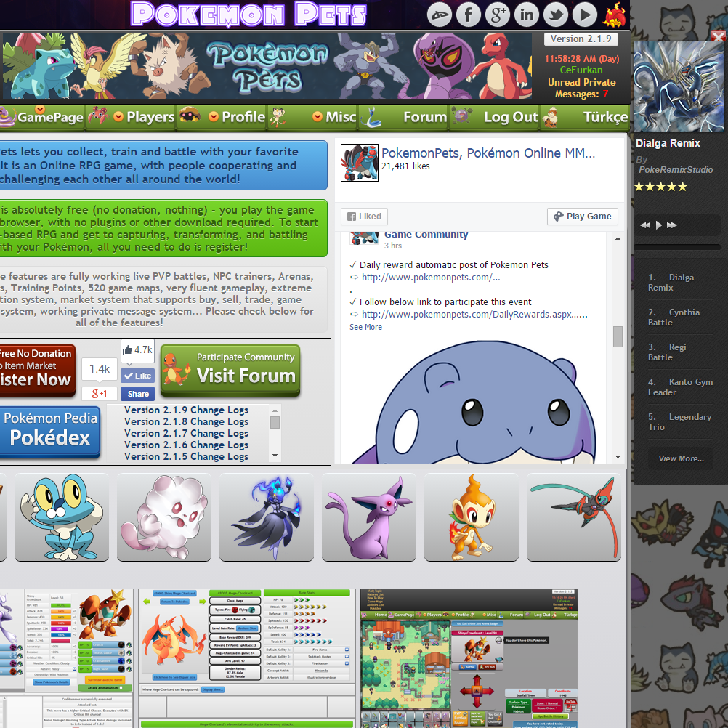Select the Froakie Pokémon thumbnail

[61, 517]
